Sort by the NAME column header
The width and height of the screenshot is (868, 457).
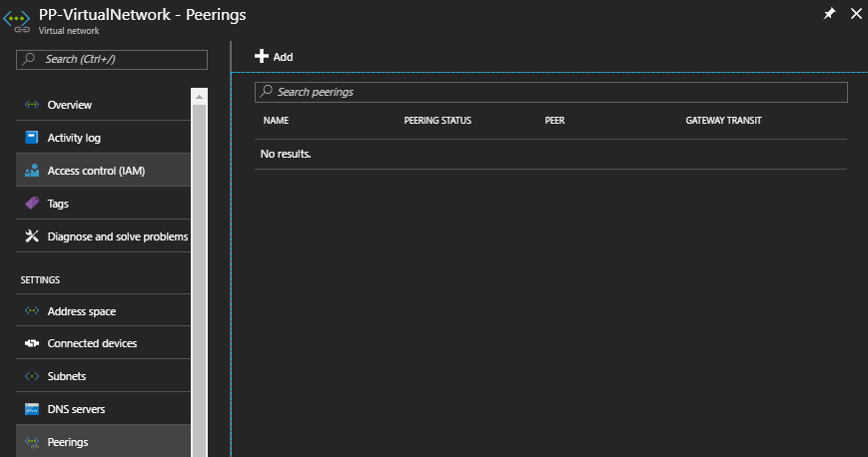point(276,120)
